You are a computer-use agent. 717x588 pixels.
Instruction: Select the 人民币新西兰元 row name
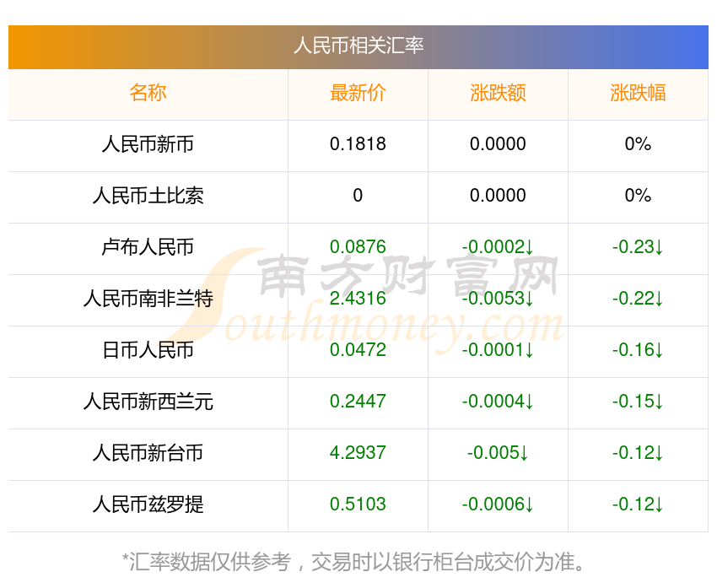point(148,402)
